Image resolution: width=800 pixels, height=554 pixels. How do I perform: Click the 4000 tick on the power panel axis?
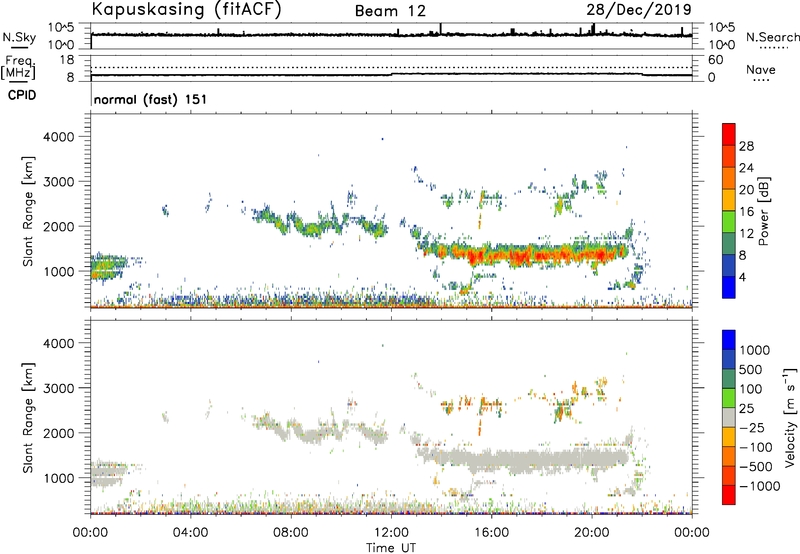pos(59,137)
